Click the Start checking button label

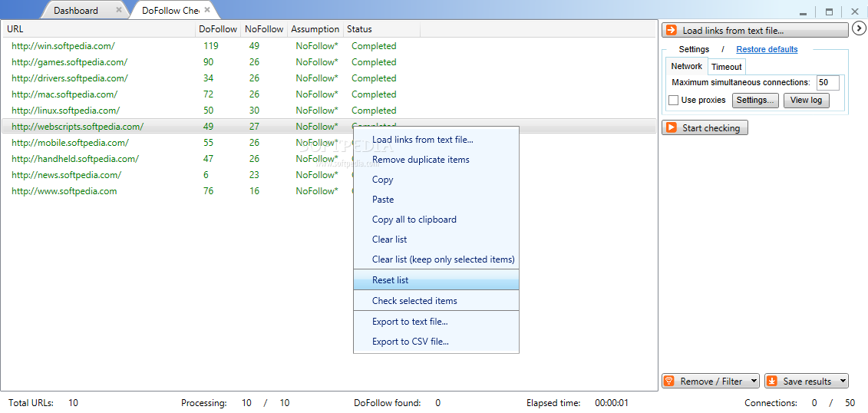[x=711, y=128]
